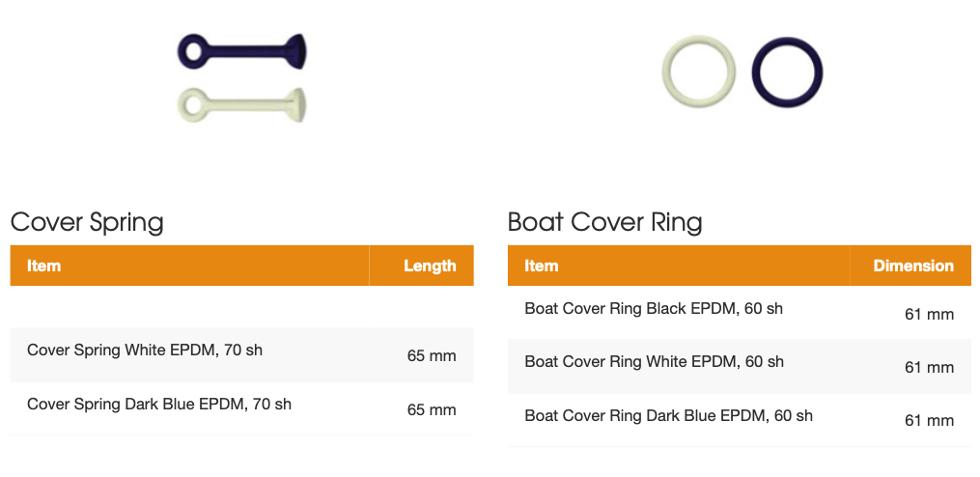This screenshot has height=477, width=980.
Task: Click the dark blue boat cover ring image
Action: pos(787,72)
